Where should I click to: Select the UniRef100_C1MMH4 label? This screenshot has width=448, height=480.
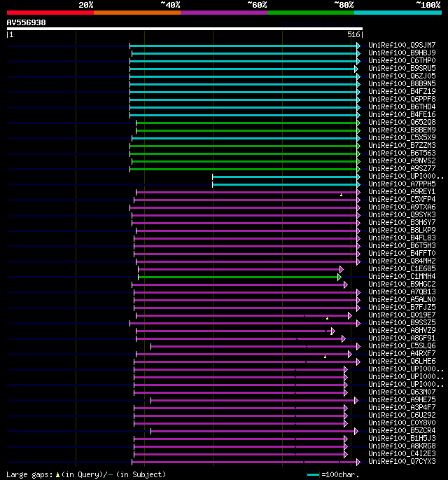coord(402,276)
